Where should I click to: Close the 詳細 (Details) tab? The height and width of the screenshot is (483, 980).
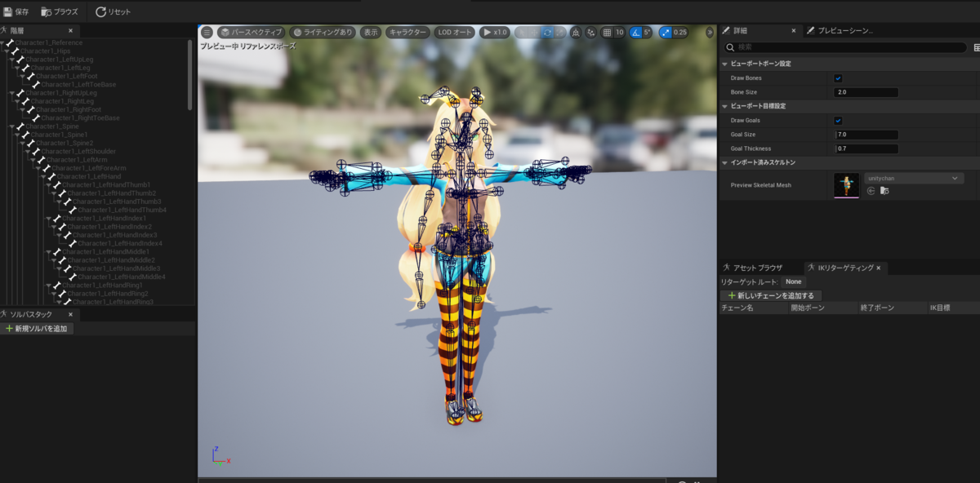coord(793,30)
